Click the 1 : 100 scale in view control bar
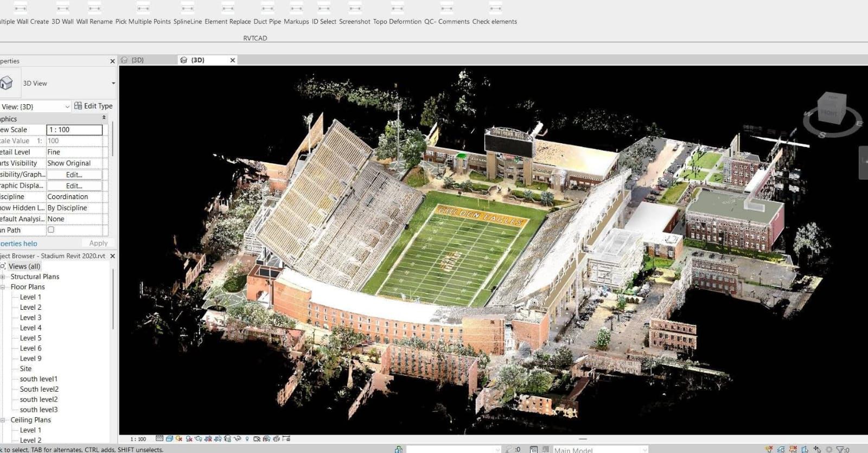Viewport: 868px width, 453px height. [x=138, y=439]
